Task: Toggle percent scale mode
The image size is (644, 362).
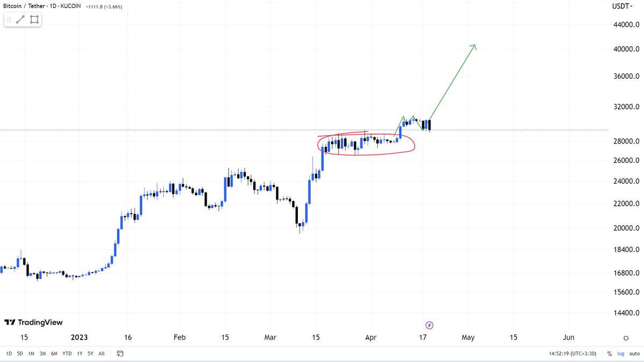Action: (610, 354)
